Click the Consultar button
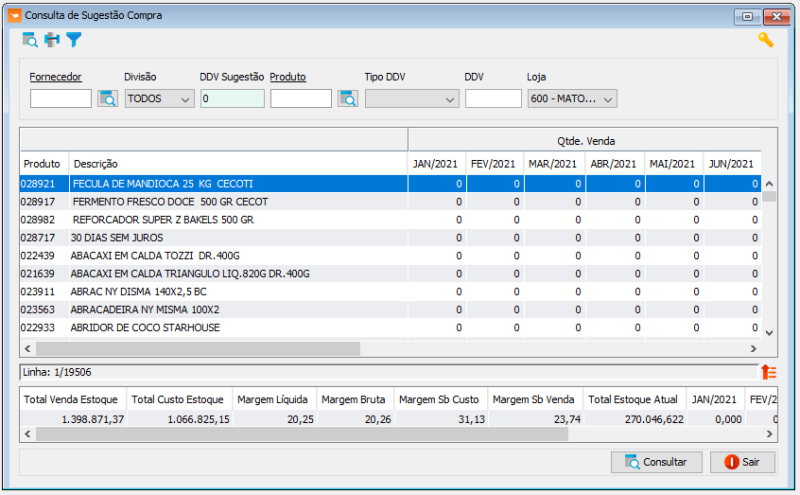The image size is (800, 495). (656, 462)
